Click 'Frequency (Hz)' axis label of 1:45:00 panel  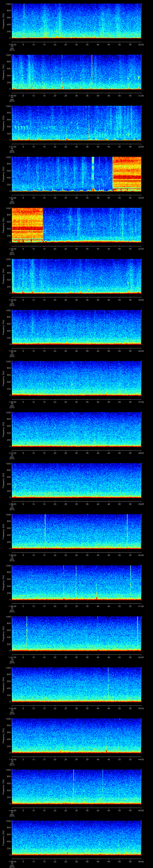click(x=3, y=838)
